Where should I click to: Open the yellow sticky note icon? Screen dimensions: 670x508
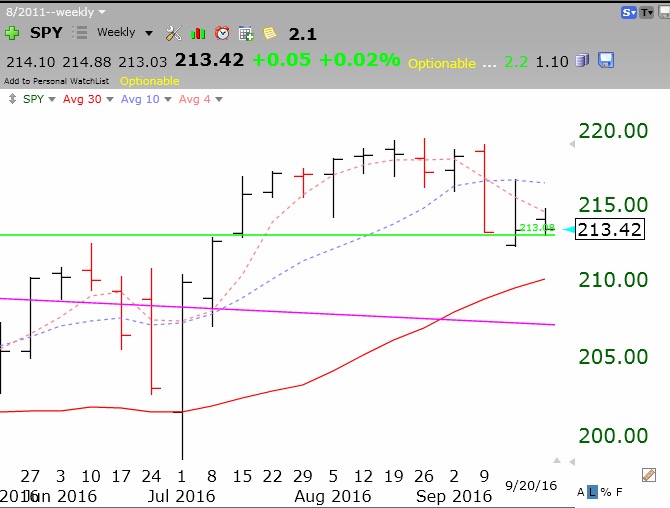click(270, 33)
